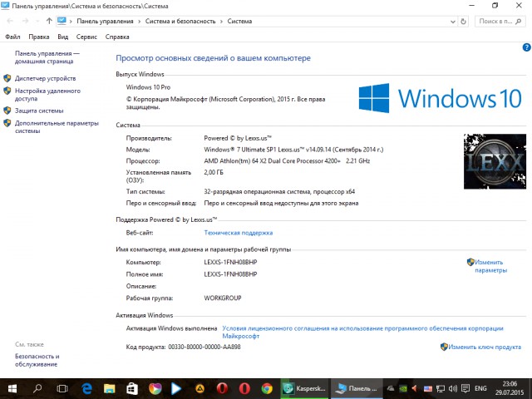Click the Windows 10 Pro edition text

coord(148,87)
